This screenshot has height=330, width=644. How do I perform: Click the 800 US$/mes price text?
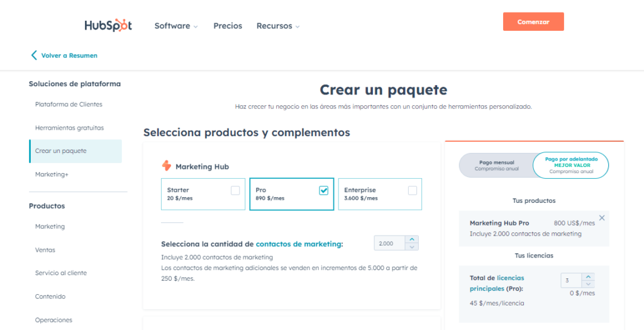(574, 223)
